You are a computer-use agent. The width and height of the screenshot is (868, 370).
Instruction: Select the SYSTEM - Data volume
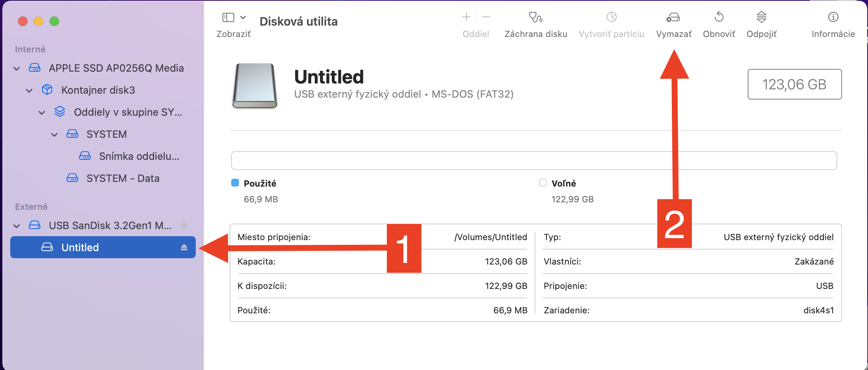pyautogui.click(x=123, y=178)
